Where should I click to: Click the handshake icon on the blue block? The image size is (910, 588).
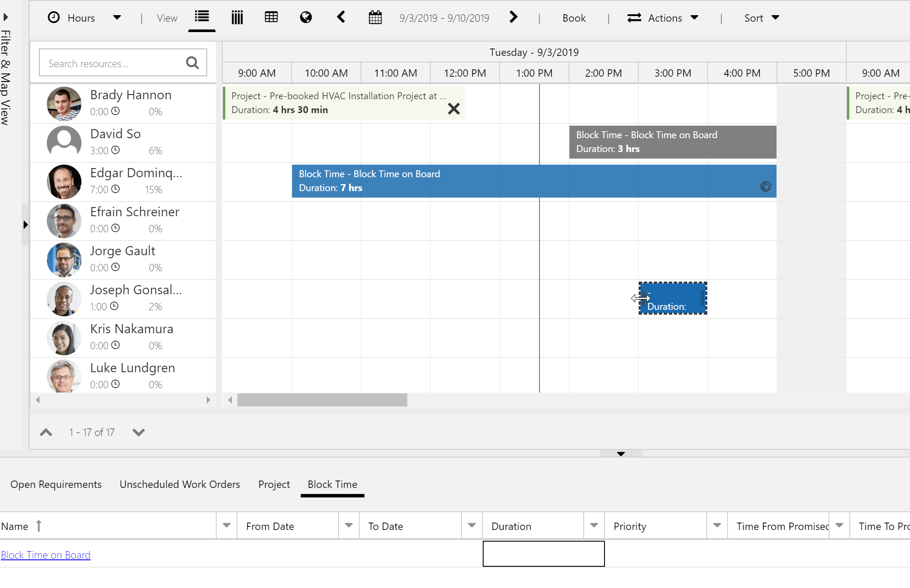(766, 186)
